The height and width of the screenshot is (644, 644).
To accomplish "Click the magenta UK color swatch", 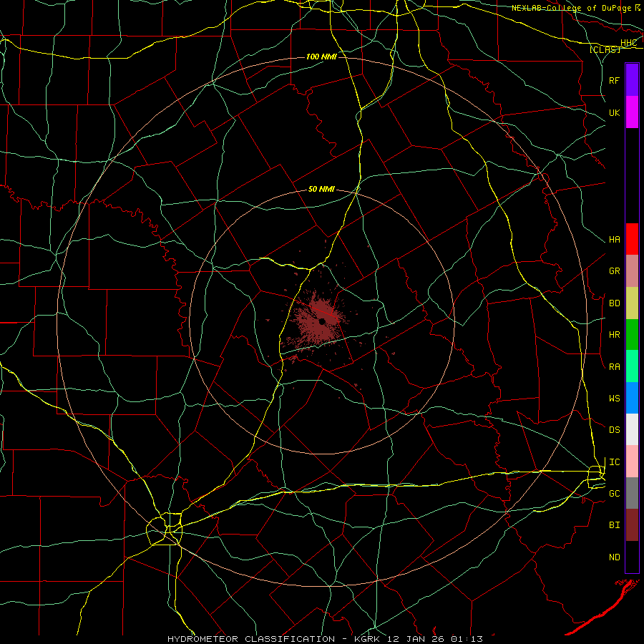I will [x=632, y=112].
